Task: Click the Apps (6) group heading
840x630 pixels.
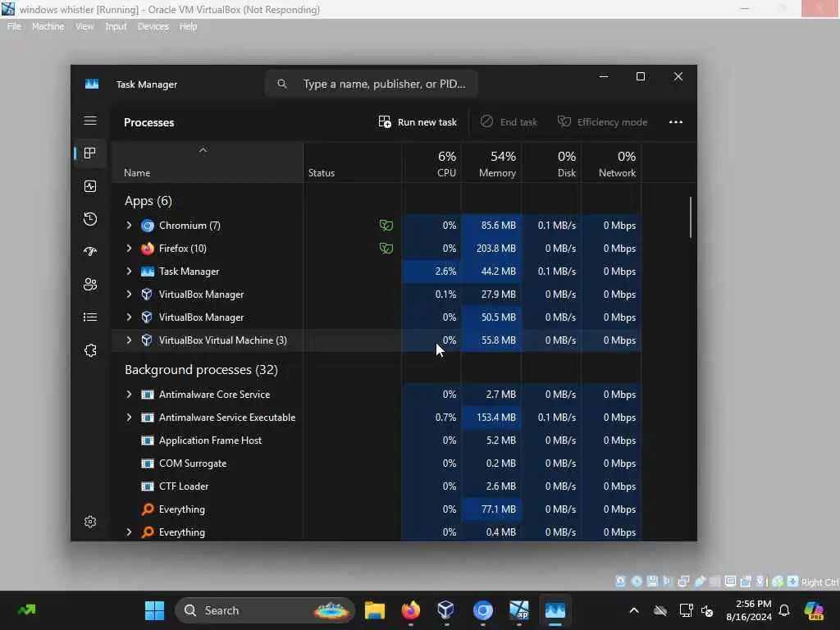Action: click(x=148, y=201)
